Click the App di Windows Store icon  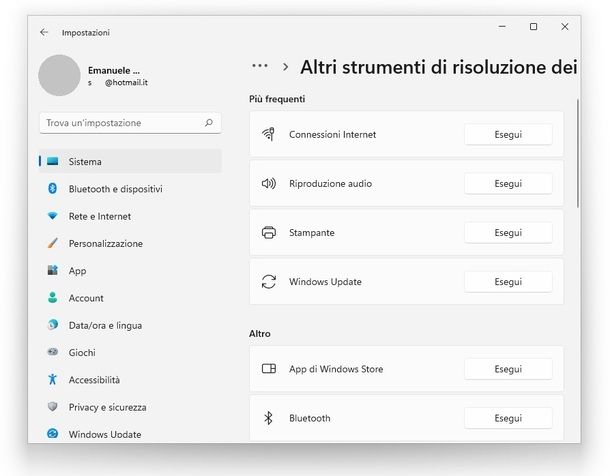(x=269, y=369)
